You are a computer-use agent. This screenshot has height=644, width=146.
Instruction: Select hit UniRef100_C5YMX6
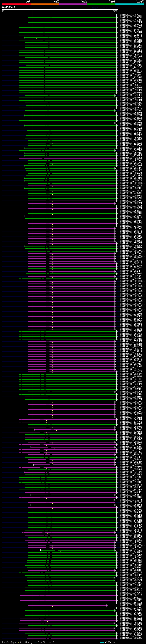131,25
